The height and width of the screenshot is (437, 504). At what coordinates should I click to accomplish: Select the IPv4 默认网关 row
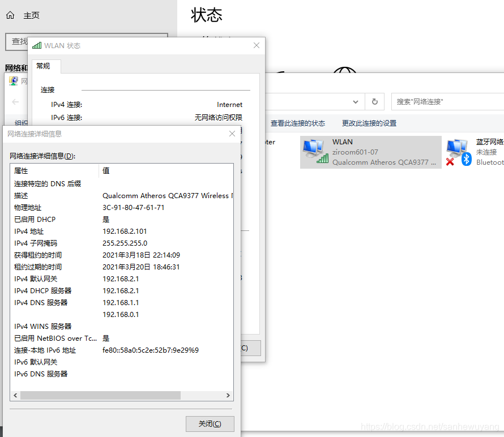[122, 279]
